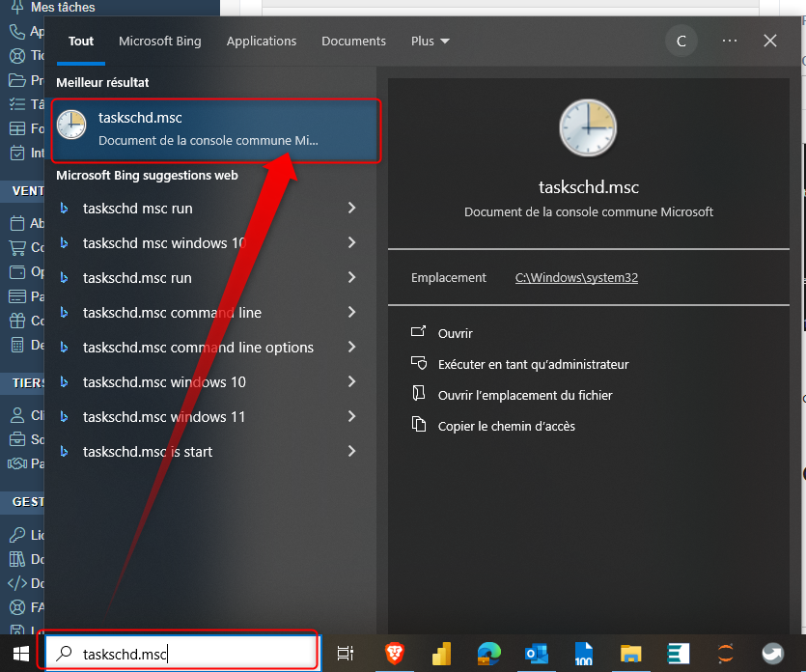Open the three-dots options menu
806x672 pixels.
point(730,41)
